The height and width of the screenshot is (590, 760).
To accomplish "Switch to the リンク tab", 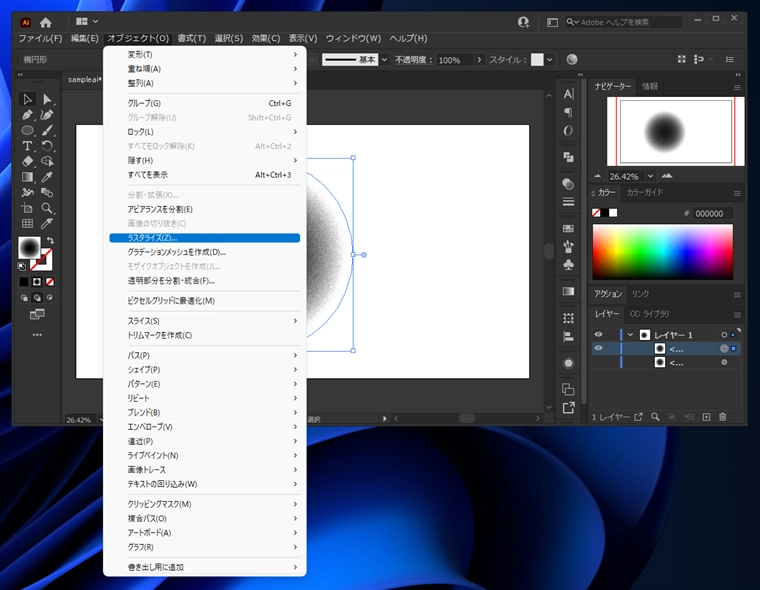I will (x=640, y=294).
